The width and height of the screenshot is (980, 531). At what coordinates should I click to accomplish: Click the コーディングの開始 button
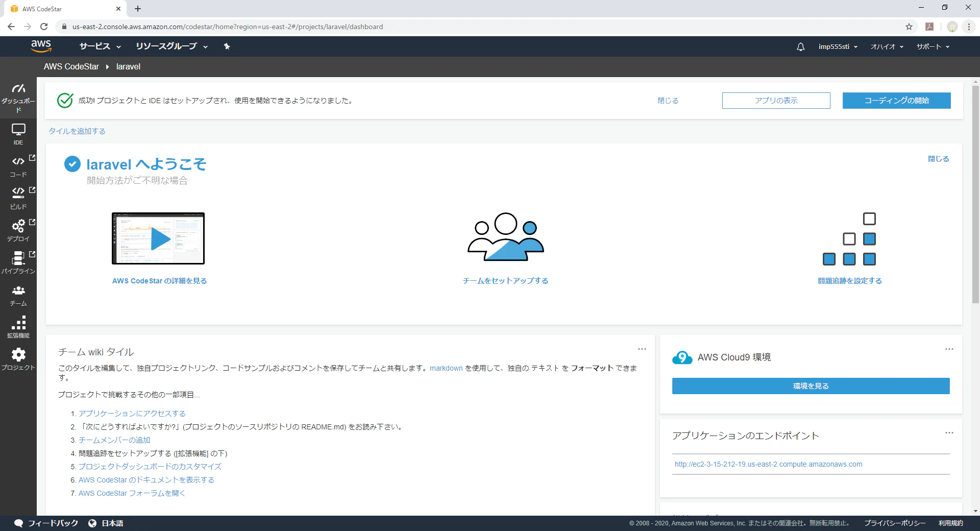point(896,101)
